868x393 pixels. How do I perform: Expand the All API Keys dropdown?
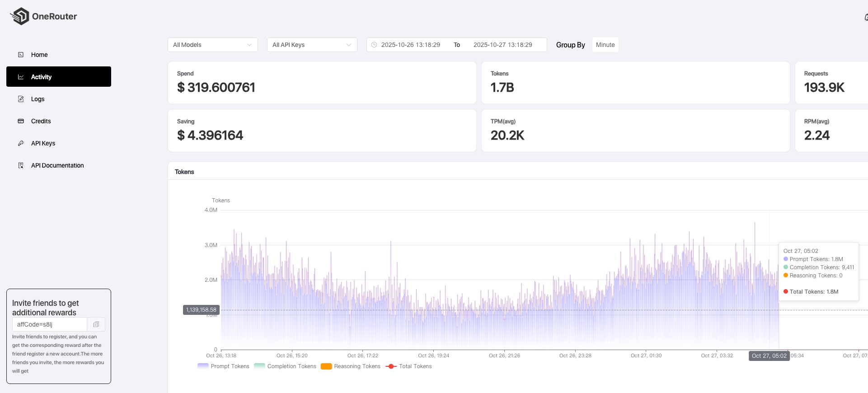[x=312, y=45]
